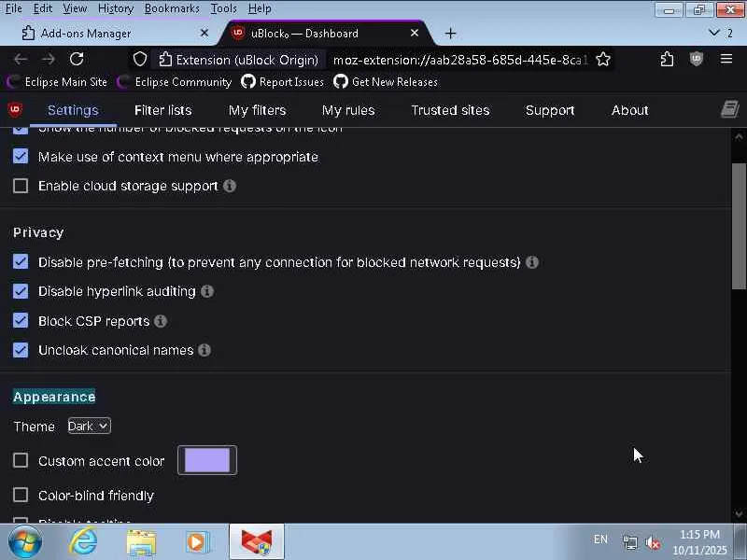747x560 pixels.
Task: Pick the custom accent color swatch
Action: coord(207,460)
